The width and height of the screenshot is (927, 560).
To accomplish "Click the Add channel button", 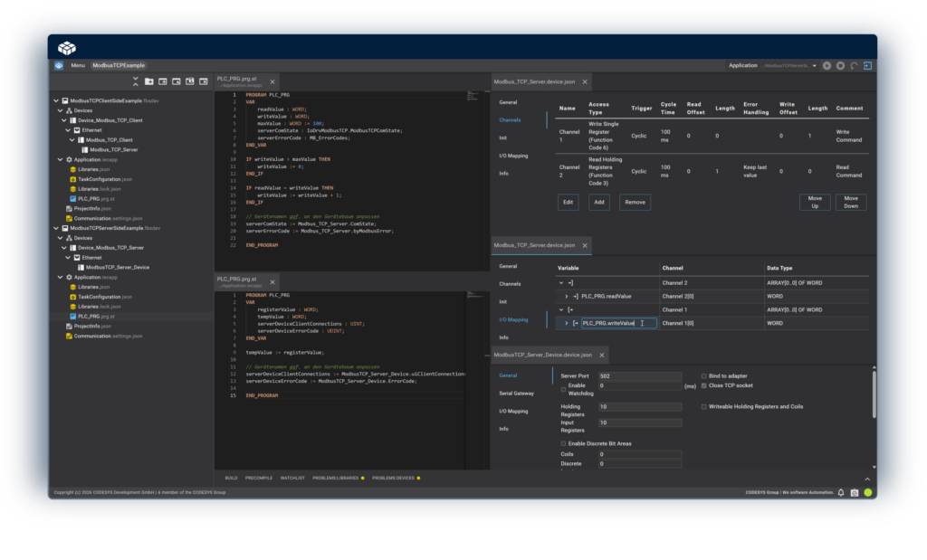I will point(599,202).
